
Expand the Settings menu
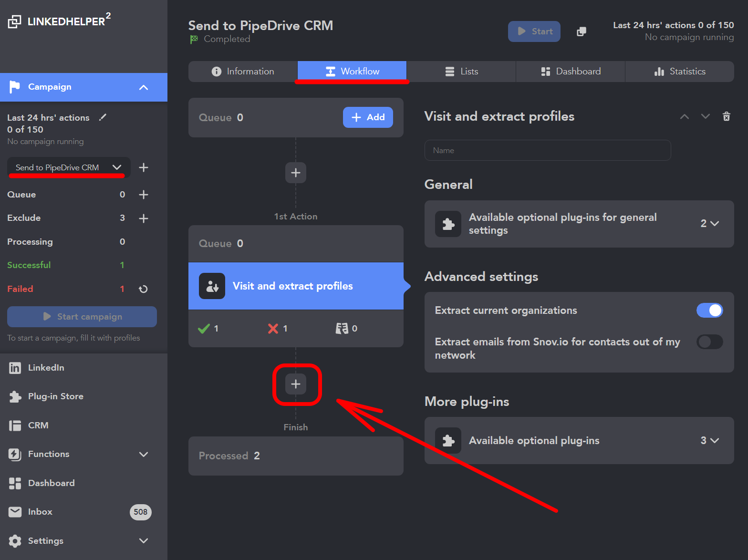point(144,541)
